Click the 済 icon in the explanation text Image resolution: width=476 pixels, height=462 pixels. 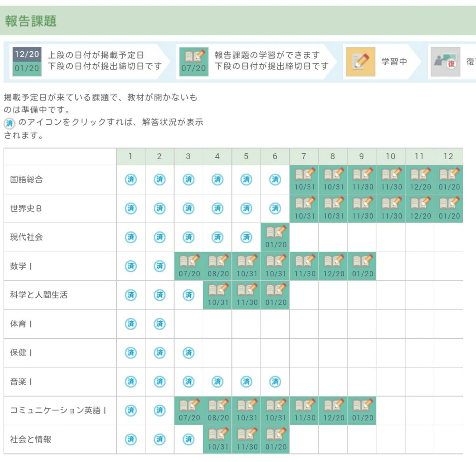pyautogui.click(x=9, y=123)
